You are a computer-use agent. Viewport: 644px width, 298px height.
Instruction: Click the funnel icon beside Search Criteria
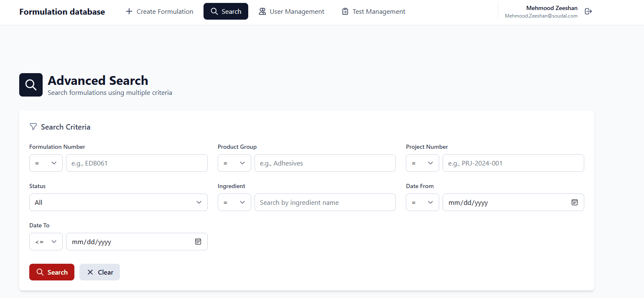pyautogui.click(x=33, y=127)
